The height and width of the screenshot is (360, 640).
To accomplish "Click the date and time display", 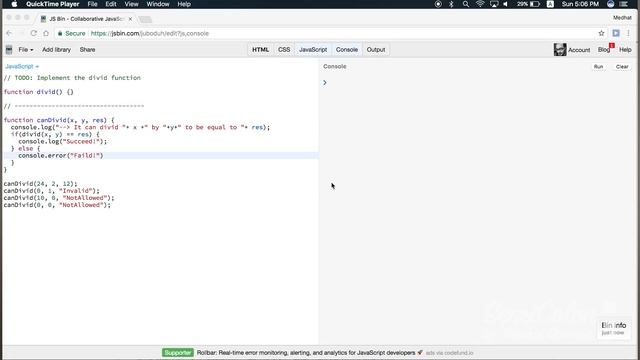I will [580, 4].
